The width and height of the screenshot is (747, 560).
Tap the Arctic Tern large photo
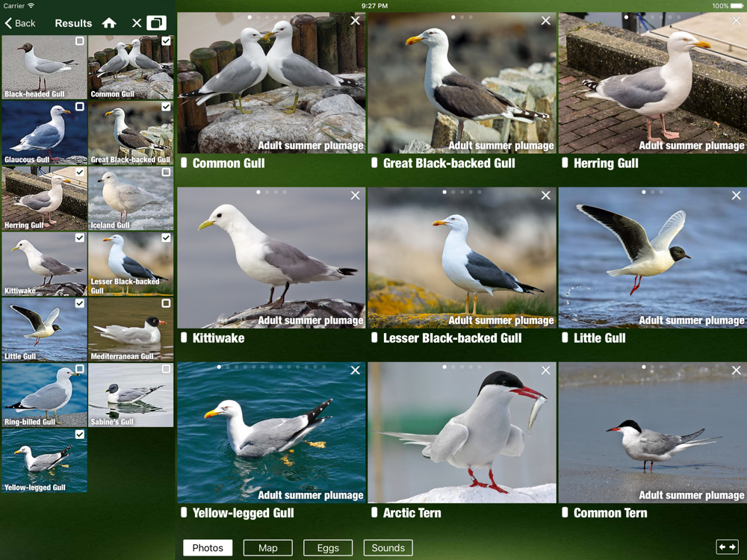462,432
